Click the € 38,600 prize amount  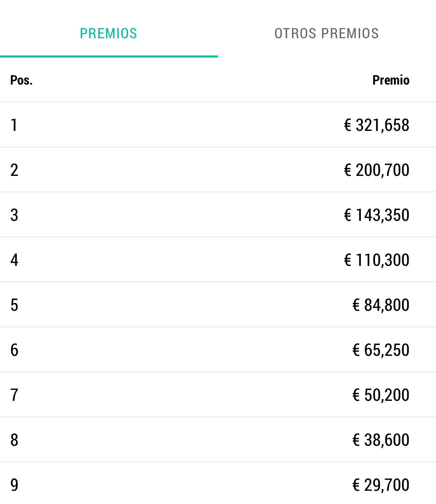coord(381,440)
